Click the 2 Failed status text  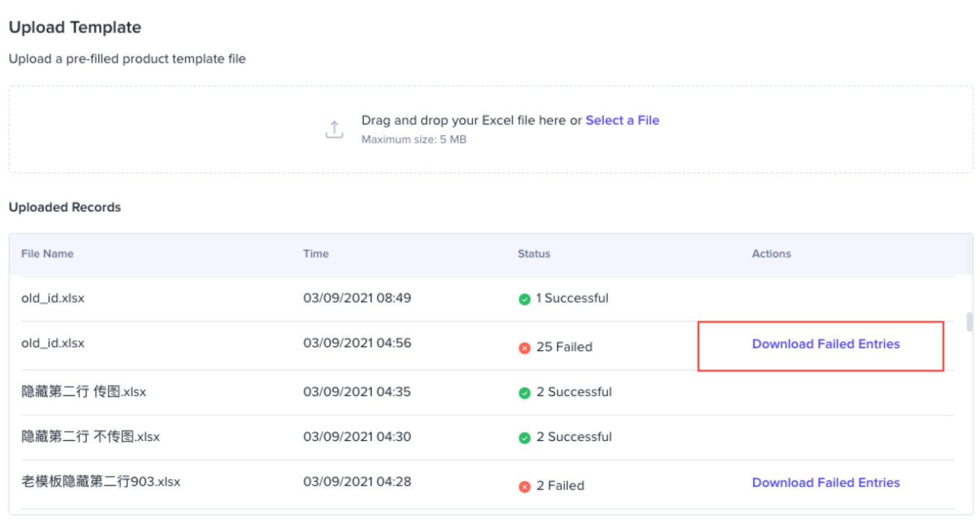coord(560,486)
